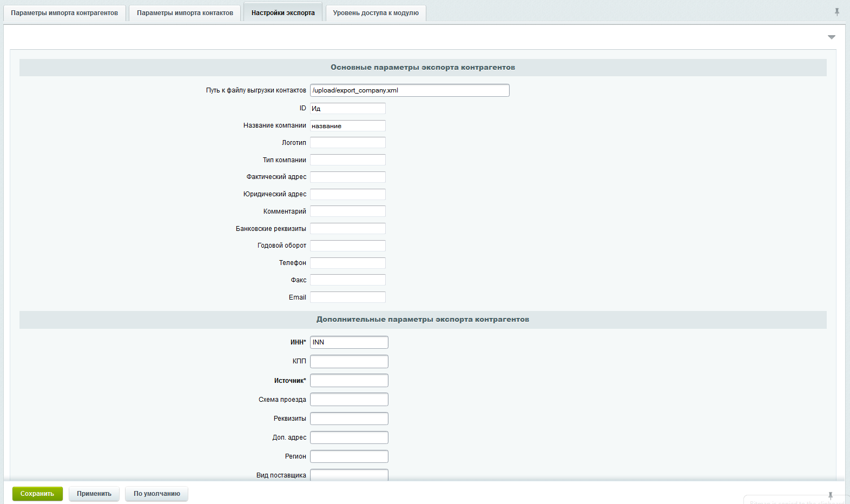Image resolution: width=850 pixels, height=504 pixels.
Task: Click the Вид поставщика field
Action: point(349,475)
